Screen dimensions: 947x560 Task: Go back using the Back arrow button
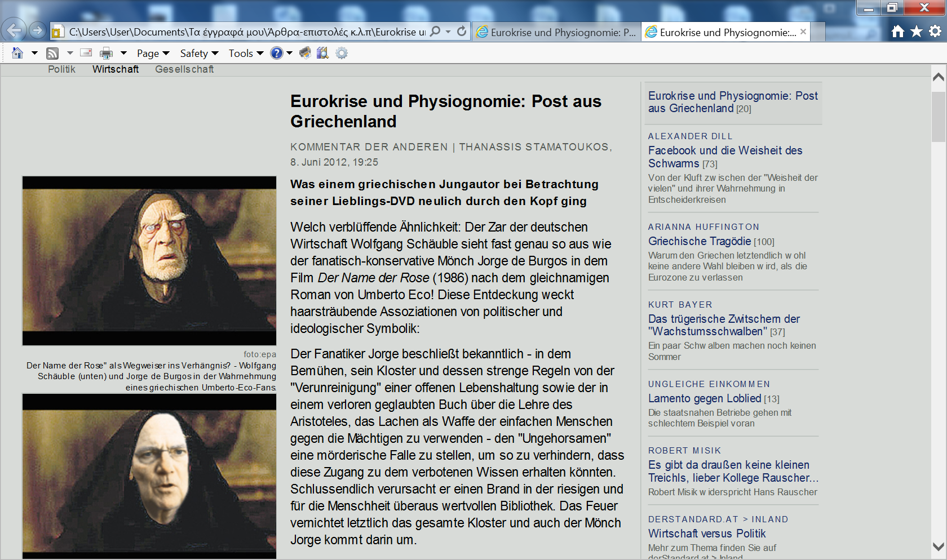point(14,30)
